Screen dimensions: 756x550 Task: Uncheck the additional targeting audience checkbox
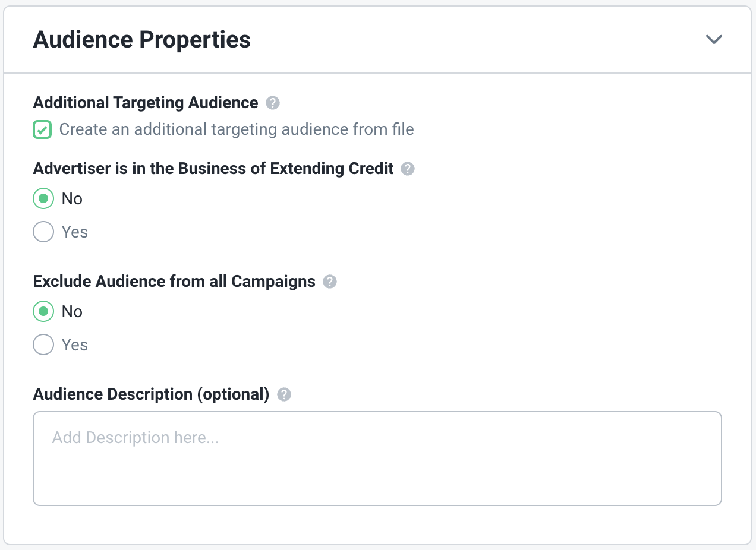(42, 129)
